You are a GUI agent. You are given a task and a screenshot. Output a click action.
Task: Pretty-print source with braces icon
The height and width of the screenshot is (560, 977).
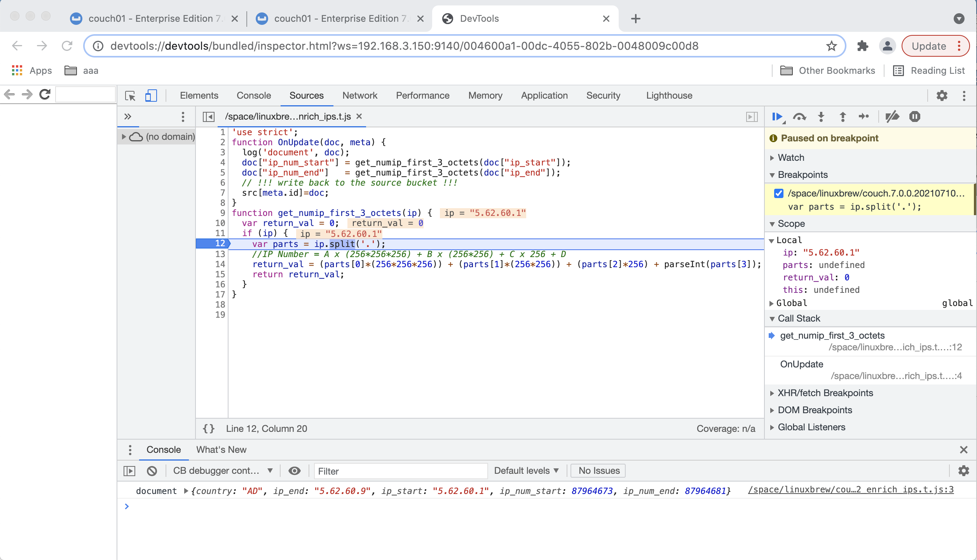point(209,428)
